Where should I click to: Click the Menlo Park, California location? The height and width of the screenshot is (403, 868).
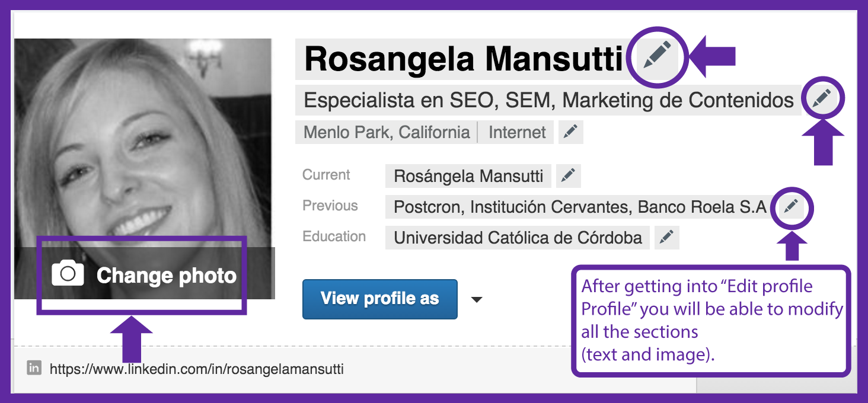point(387,132)
